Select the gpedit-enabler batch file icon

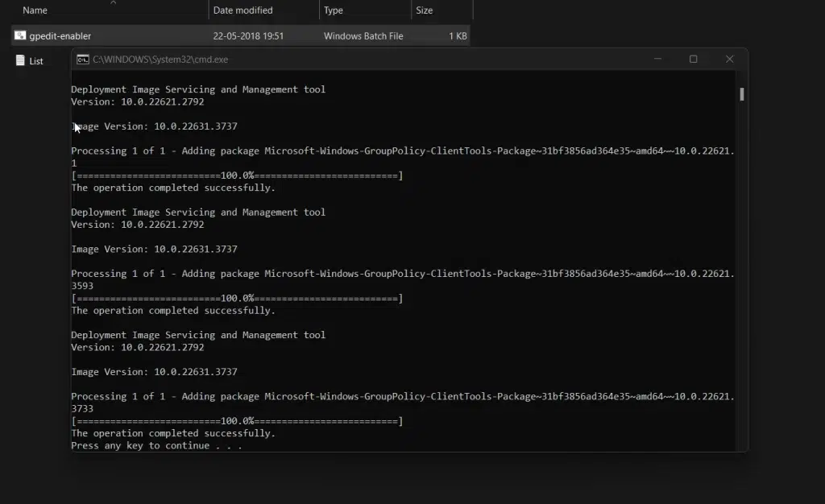point(20,35)
